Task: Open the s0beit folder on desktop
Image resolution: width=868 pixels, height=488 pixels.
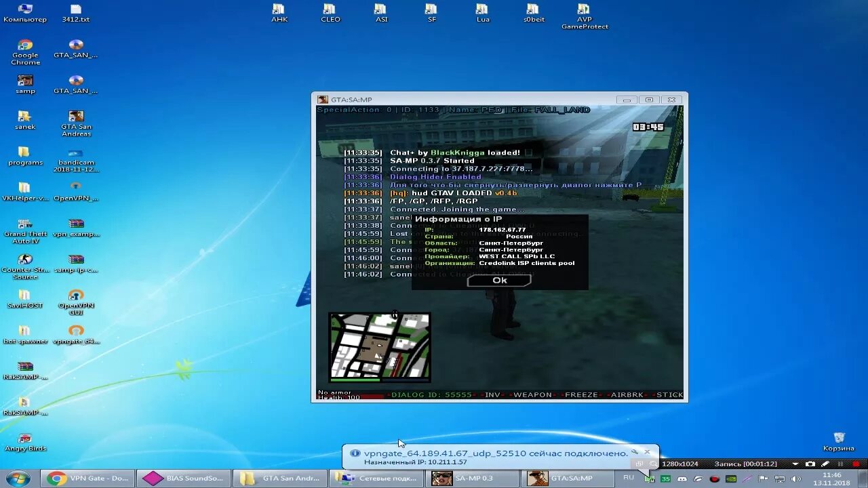Action: click(x=534, y=13)
